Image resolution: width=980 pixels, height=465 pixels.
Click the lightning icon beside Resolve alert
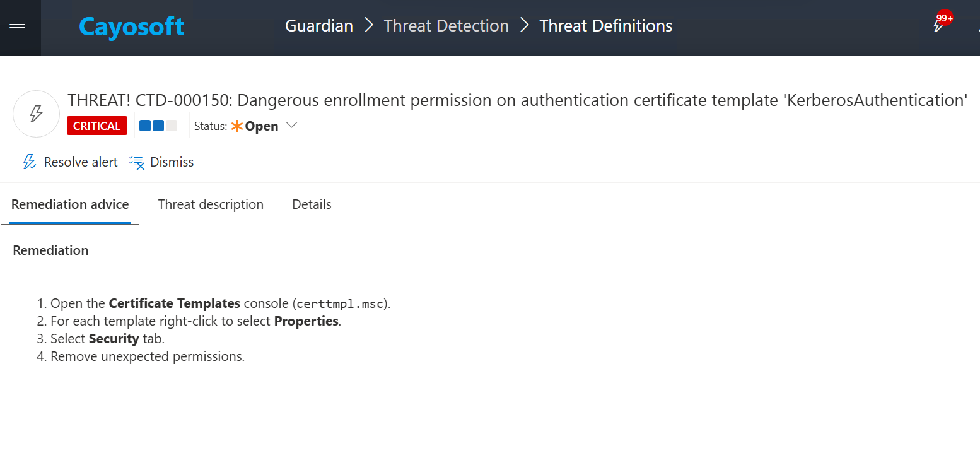pyautogui.click(x=29, y=162)
